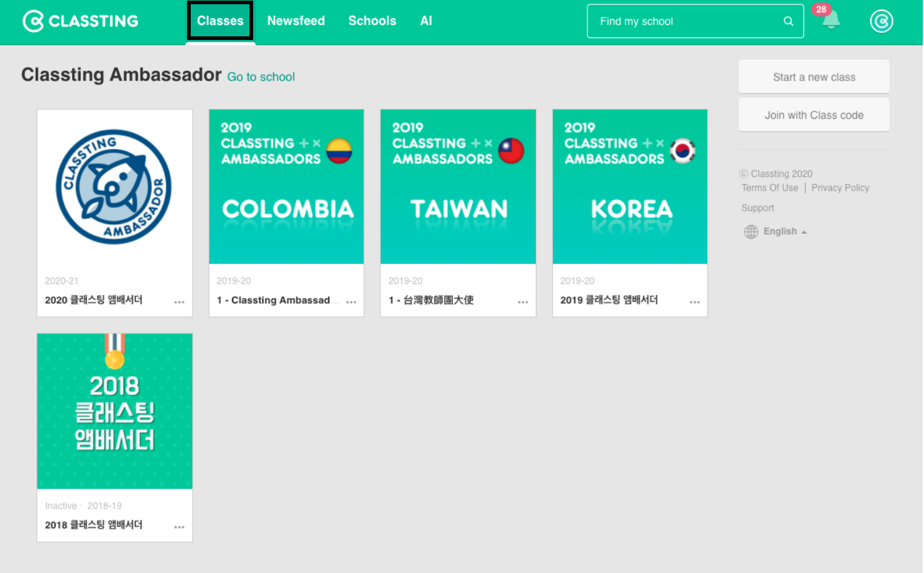Expand the English language dropdown
924x573 pixels.
pyautogui.click(x=785, y=231)
